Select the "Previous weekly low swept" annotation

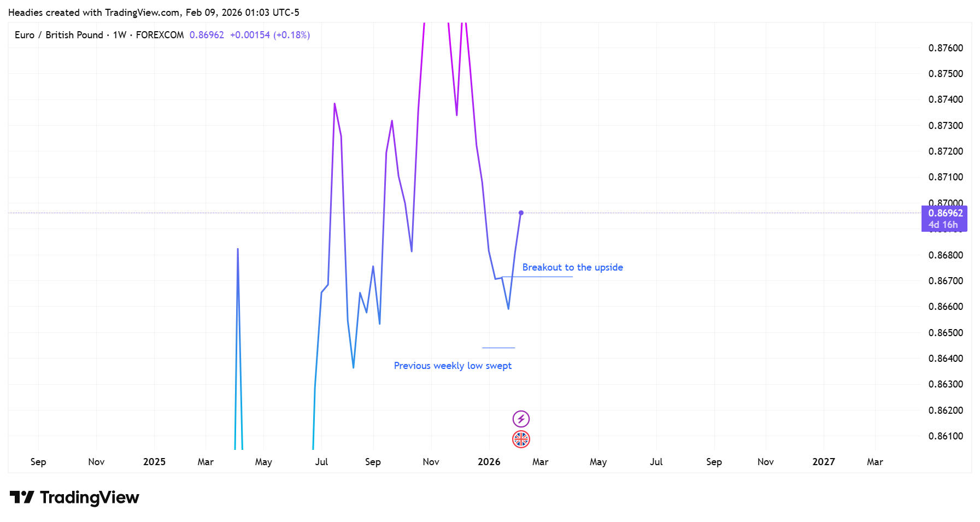pos(453,366)
